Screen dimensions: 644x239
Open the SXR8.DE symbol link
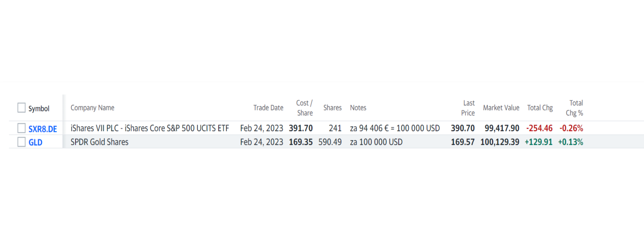43,129
